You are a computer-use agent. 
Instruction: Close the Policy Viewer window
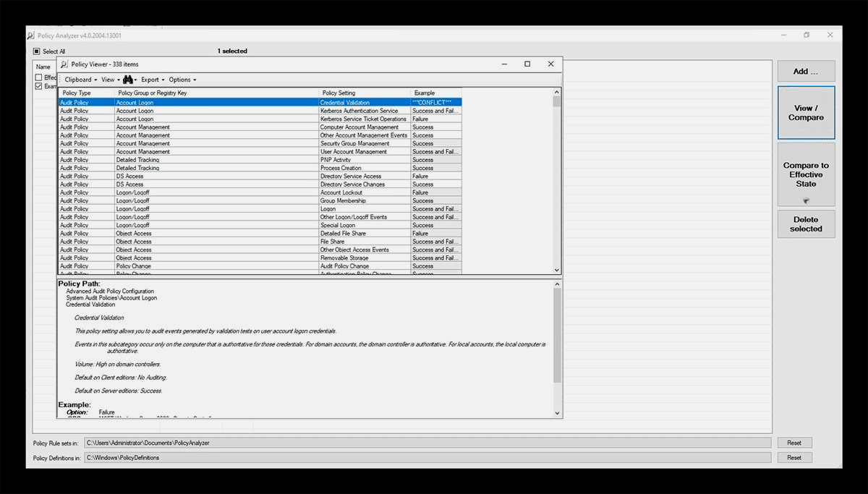(x=550, y=64)
